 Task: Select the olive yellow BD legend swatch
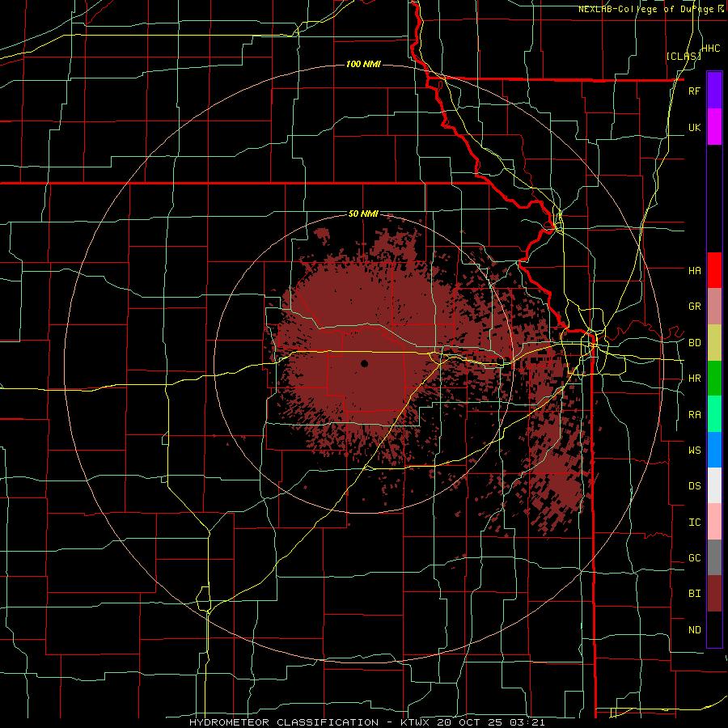pyautogui.click(x=714, y=342)
